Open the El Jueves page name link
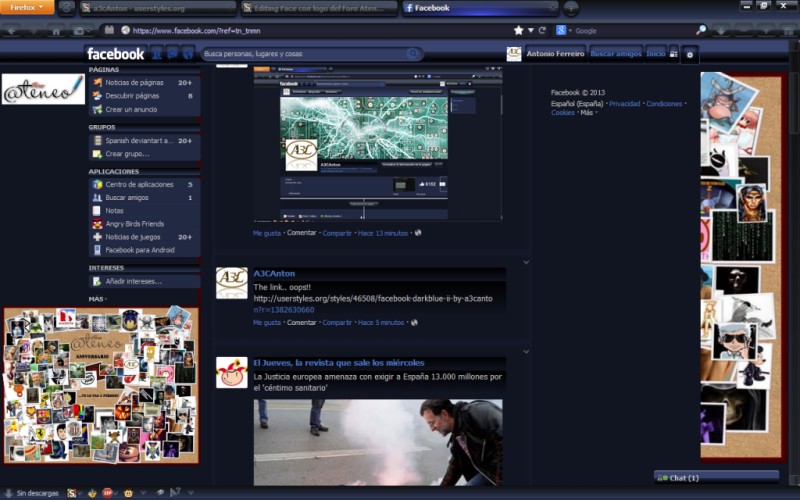 339,363
